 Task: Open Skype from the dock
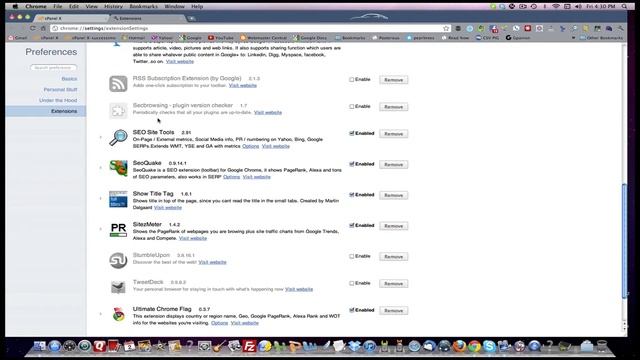489,346
